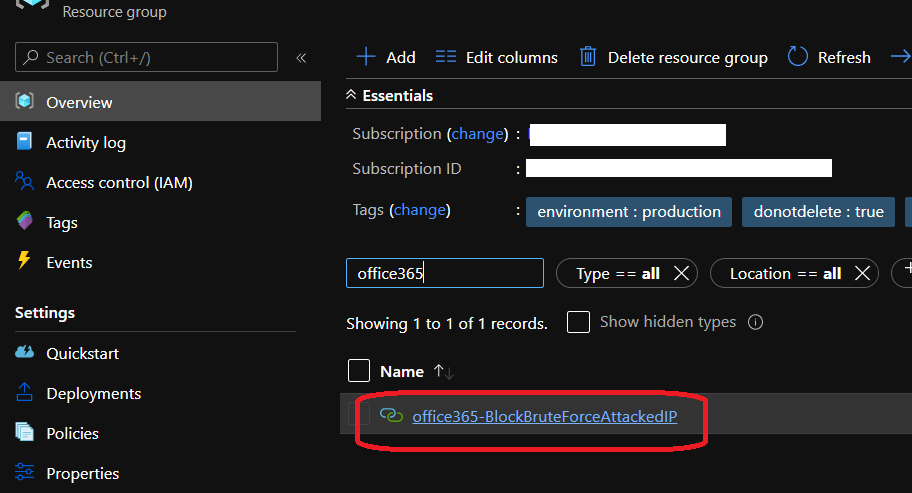The image size is (912, 493).
Task: Click the Tags icon in sidebar
Action: 26,222
